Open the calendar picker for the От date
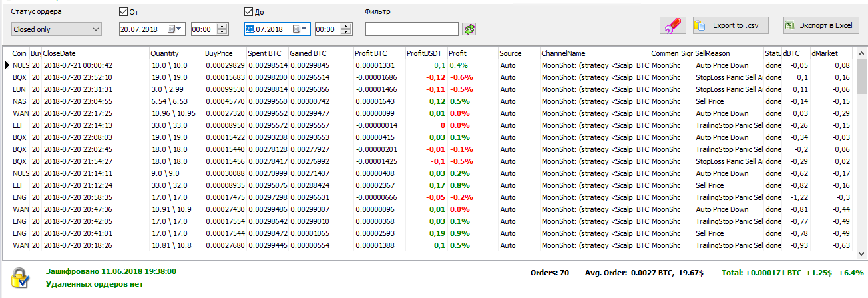This screenshot has height=298, width=868. (172, 29)
